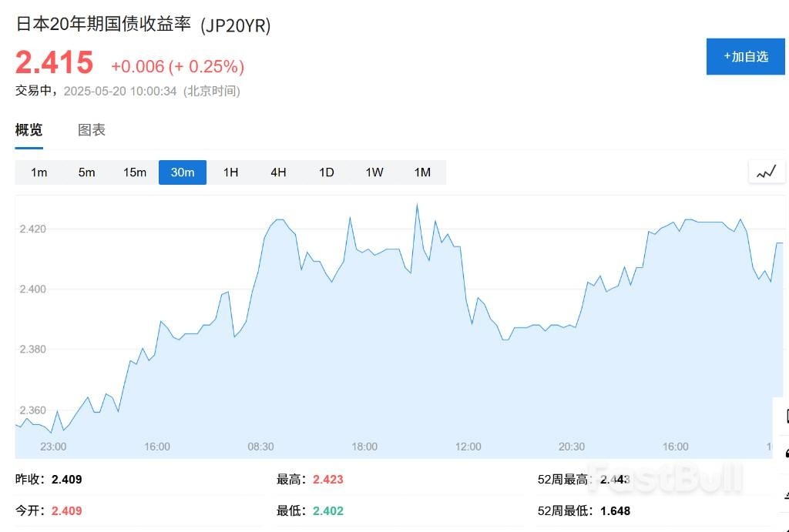Image resolution: width=789 pixels, height=532 pixels.
Task: Click the 日本20年期国债收益率 title
Action: 105,25
